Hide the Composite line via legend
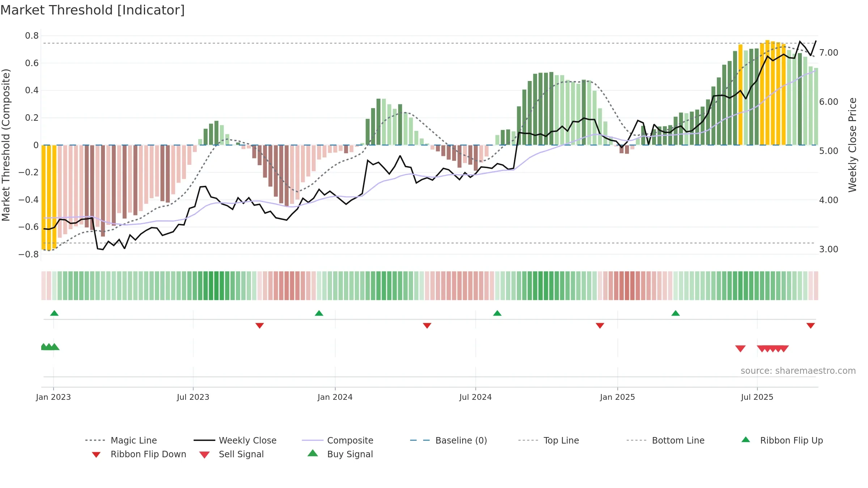Screen dimensions: 868x488 (337, 440)
